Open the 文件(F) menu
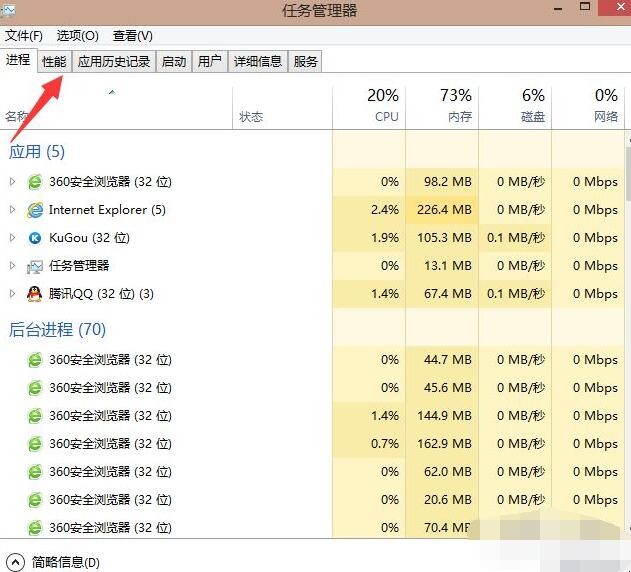 click(x=24, y=36)
